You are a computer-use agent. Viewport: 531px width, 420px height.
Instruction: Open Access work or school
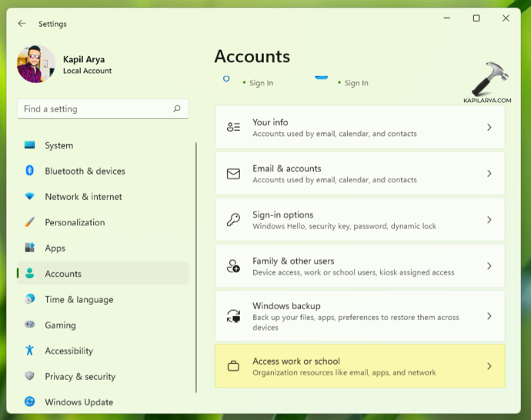(359, 366)
